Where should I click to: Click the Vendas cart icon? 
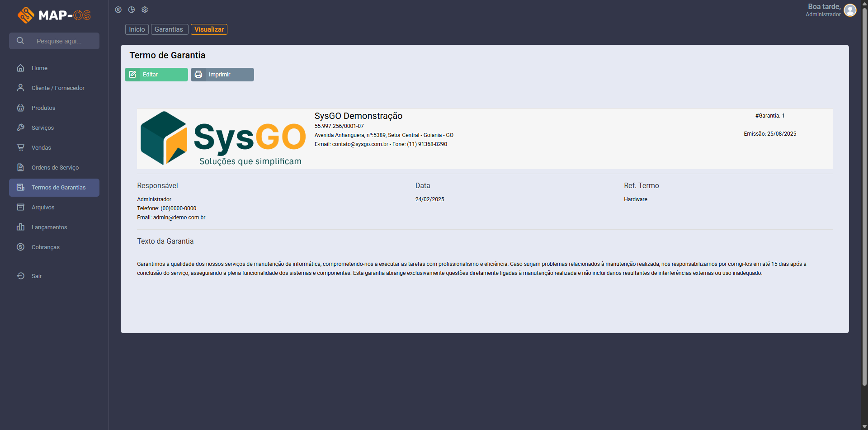pos(20,147)
